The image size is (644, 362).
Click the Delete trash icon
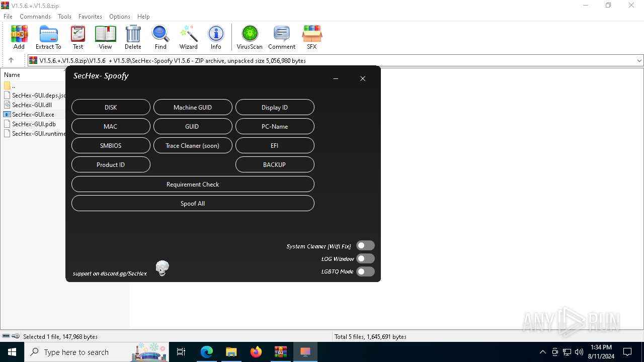coord(133,38)
